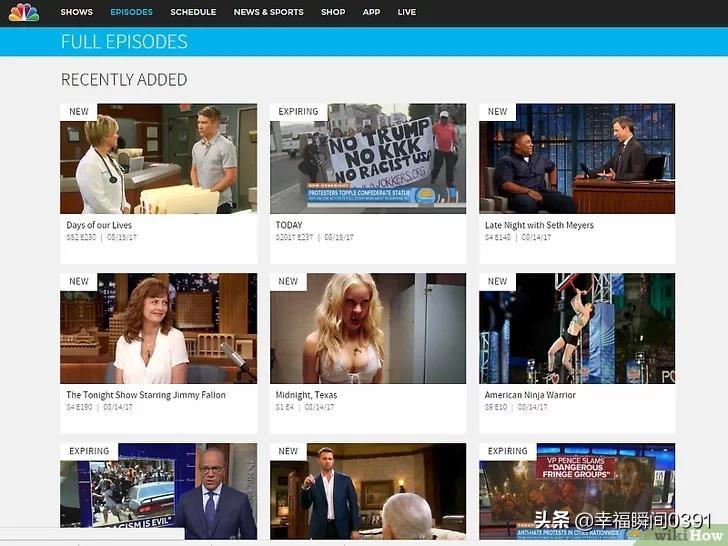Open the expiring VP Pence news thumbnail
728x546 pixels.
(577, 491)
